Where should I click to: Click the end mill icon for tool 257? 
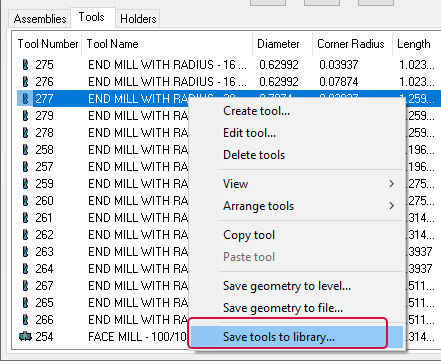pos(25,167)
